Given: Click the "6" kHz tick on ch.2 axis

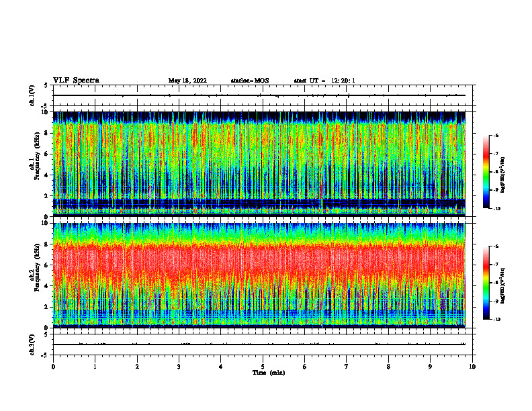Looking at the screenshot, I should tap(47, 265).
